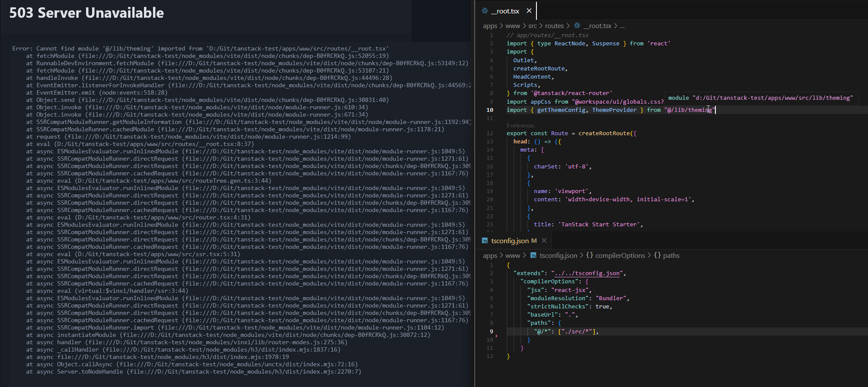The width and height of the screenshot is (868, 387).
Task: Click the 'Server.toNodeHandle' stack line
Action: click(x=194, y=372)
